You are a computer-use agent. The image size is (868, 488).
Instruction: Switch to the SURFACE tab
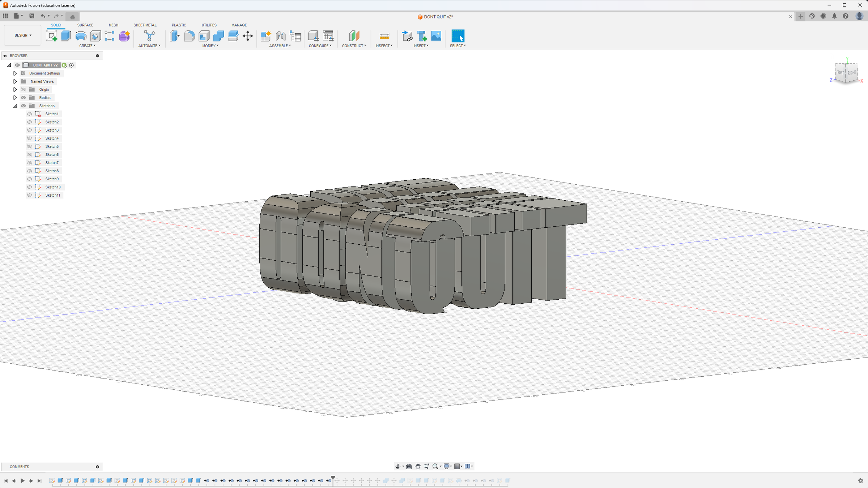[85, 25]
